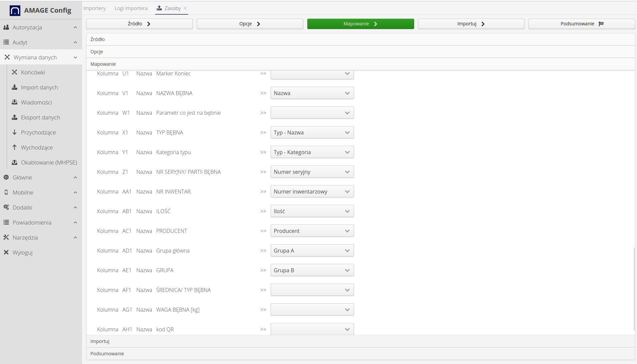Click the Narzędzia tools icon
The image size is (637, 364).
pos(6,238)
